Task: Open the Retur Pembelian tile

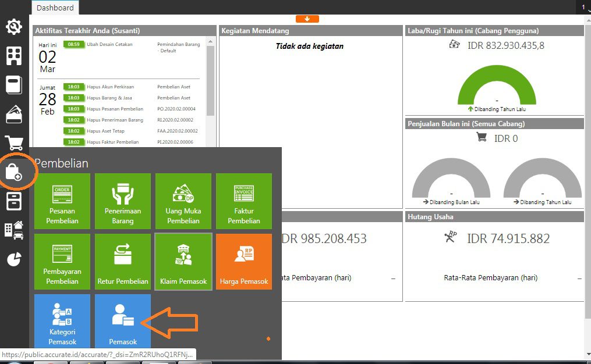Action: point(123,261)
